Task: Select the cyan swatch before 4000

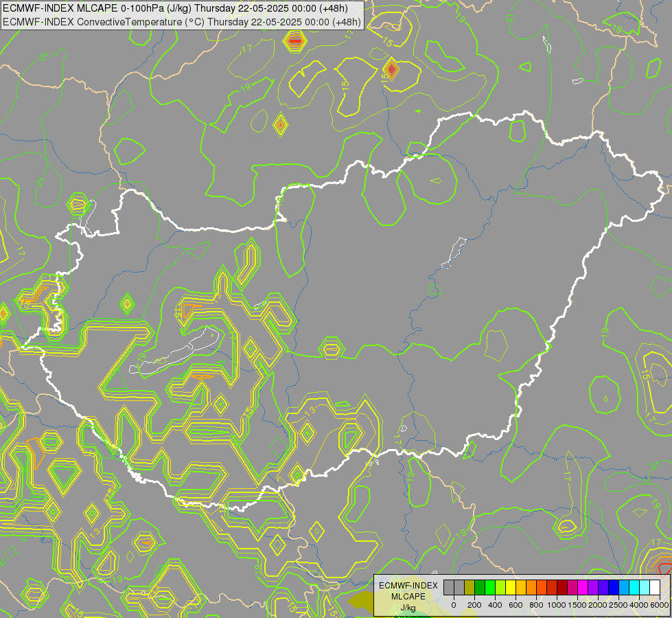Action: (634, 588)
